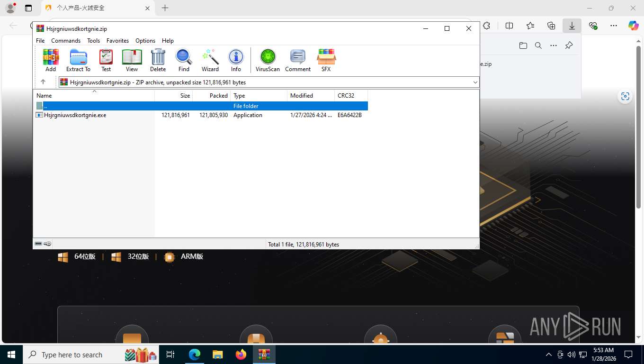Open the Options menu
The image size is (644, 364).
pyautogui.click(x=145, y=41)
